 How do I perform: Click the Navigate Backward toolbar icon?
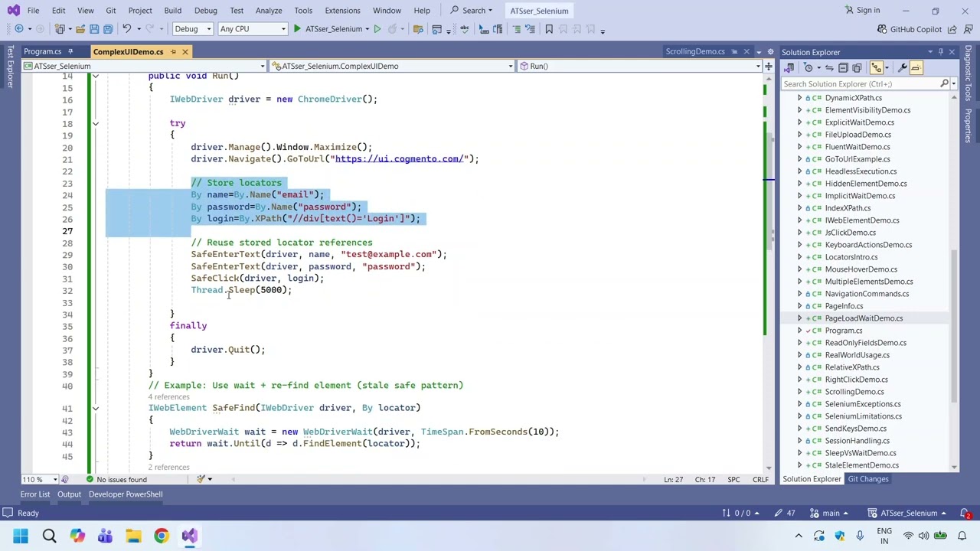(19, 29)
